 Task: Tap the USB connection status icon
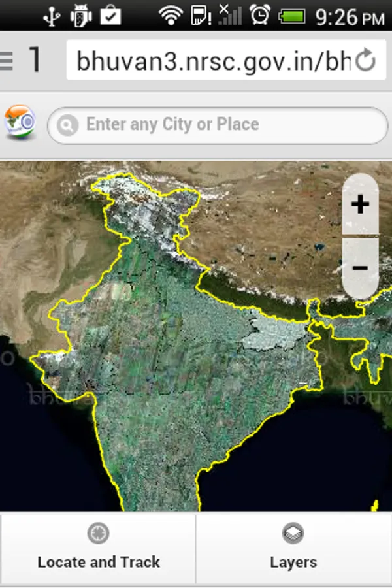point(52,16)
